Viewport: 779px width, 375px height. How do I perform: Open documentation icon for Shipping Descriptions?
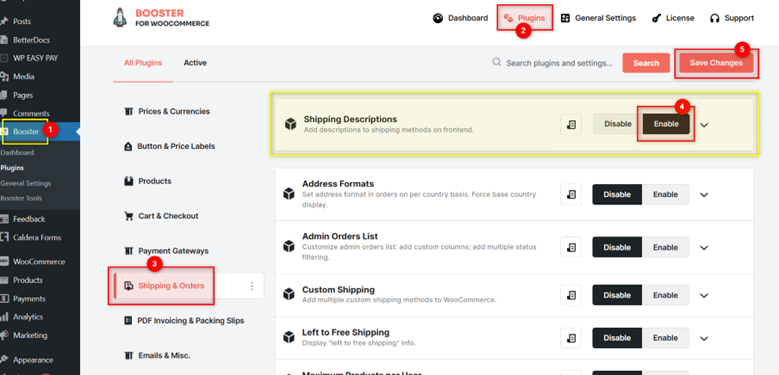[x=571, y=124]
